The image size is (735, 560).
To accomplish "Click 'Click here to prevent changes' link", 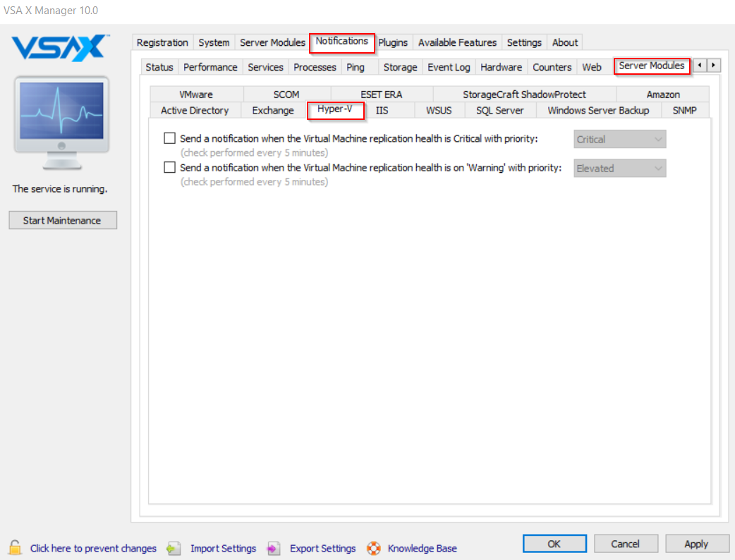I will point(93,548).
